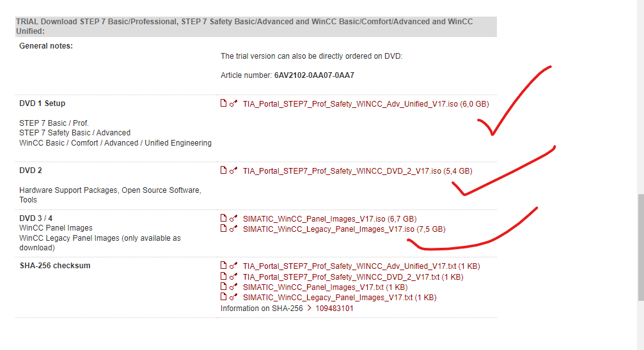Open SIMATIC_WinCC_Panel_Images_V17.txt checksum
This screenshot has width=644, height=350.
tap(313, 287)
